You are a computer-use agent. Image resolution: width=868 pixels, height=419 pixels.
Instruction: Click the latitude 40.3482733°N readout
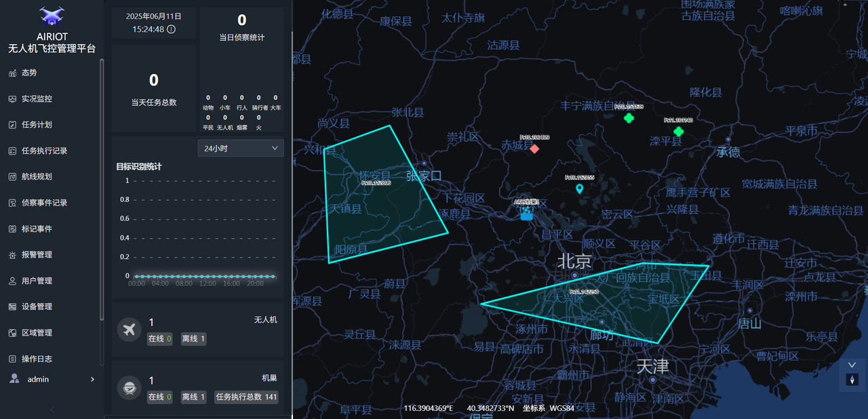pos(490,408)
